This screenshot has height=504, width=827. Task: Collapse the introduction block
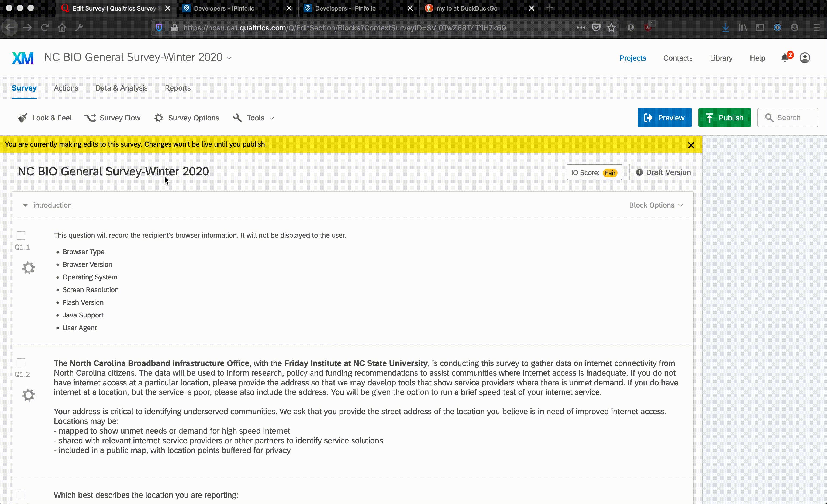pos(25,205)
